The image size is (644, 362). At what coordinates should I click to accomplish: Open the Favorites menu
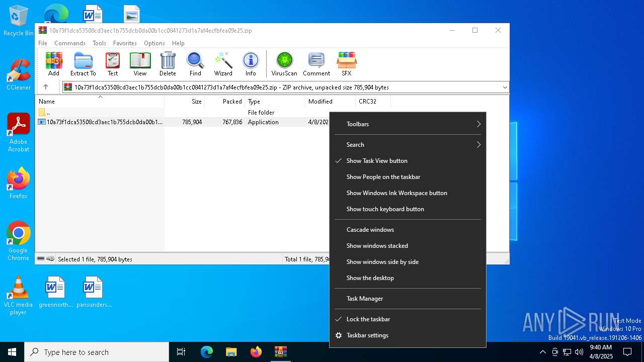tap(125, 43)
